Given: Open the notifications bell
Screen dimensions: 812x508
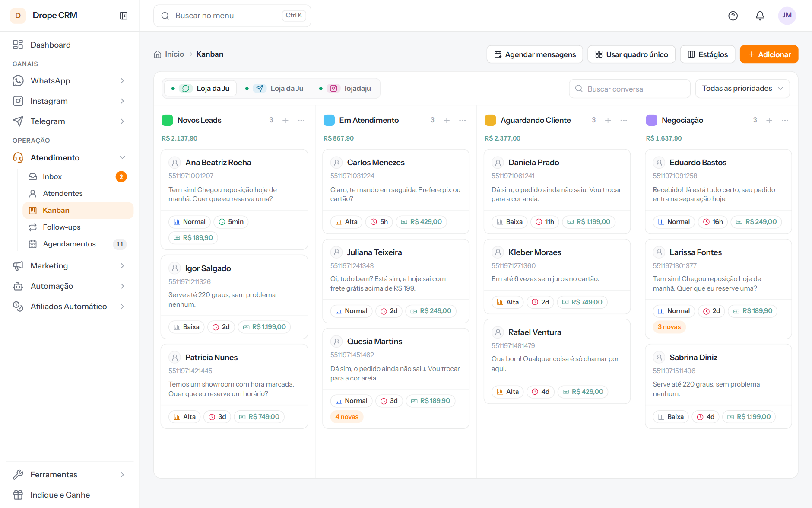Looking at the screenshot, I should pyautogui.click(x=760, y=16).
